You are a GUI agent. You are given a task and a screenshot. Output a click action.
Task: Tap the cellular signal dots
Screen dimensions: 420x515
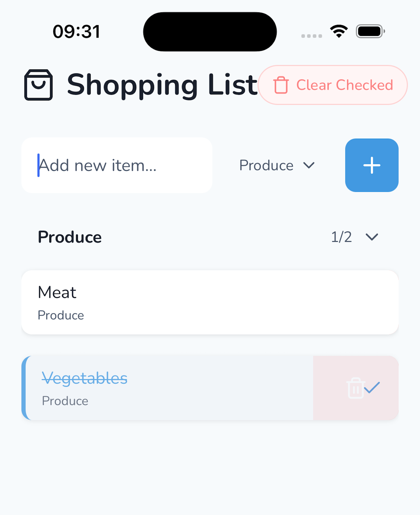pos(311,36)
